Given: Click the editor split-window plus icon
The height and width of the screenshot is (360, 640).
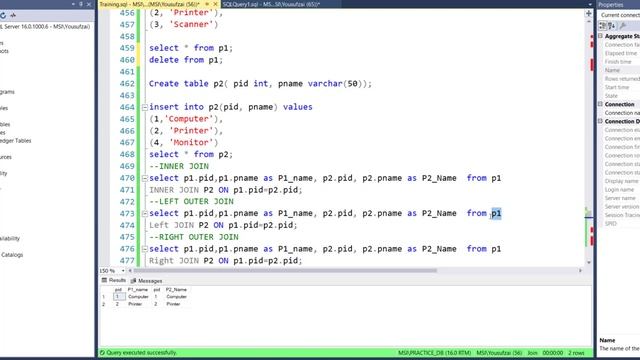Looking at the screenshot, I should [x=589, y=13].
